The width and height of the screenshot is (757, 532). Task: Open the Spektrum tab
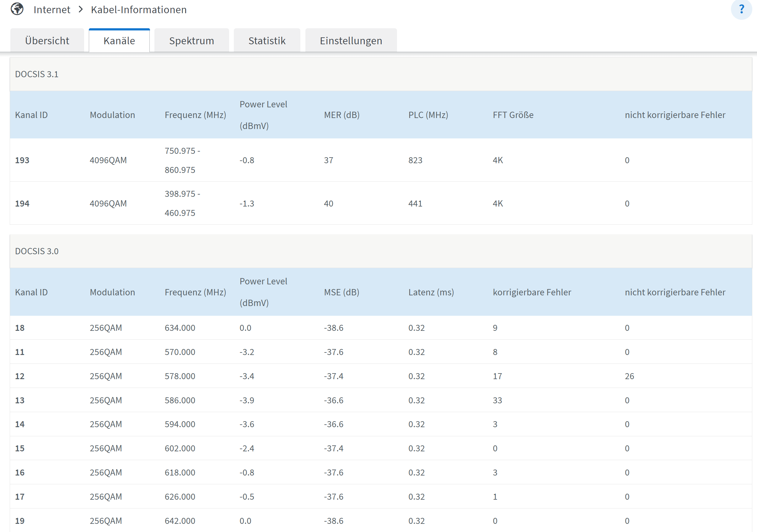(191, 40)
